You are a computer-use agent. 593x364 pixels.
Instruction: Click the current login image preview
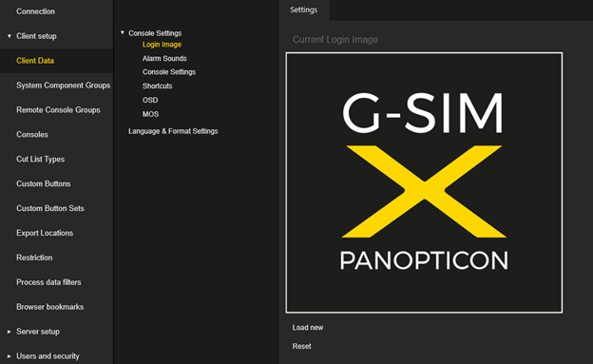[x=424, y=182]
